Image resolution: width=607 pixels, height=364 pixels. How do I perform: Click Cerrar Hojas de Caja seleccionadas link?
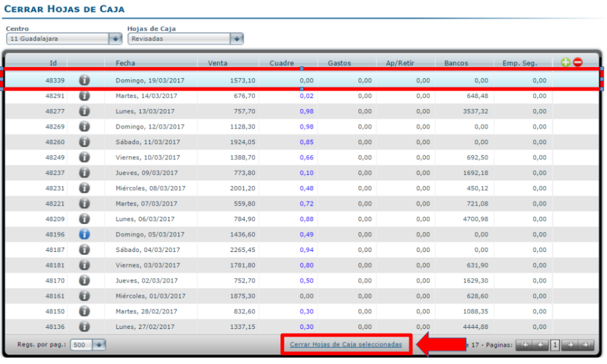[x=346, y=344]
